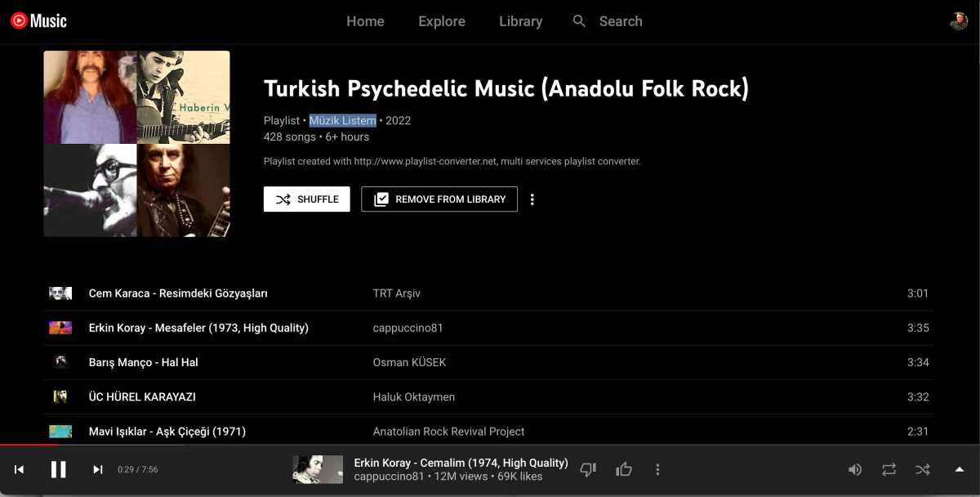Pause the currently playing song
Screen dimensions: 980x497
click(58, 468)
